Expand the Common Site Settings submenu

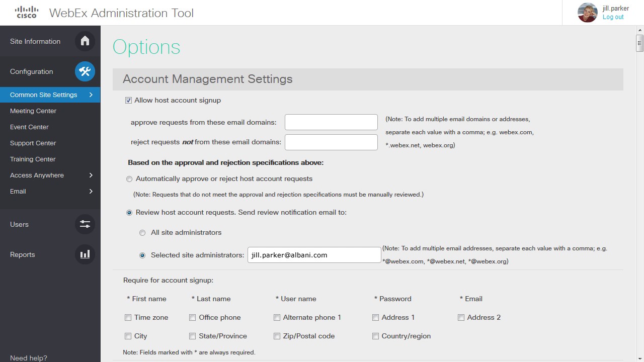91,95
